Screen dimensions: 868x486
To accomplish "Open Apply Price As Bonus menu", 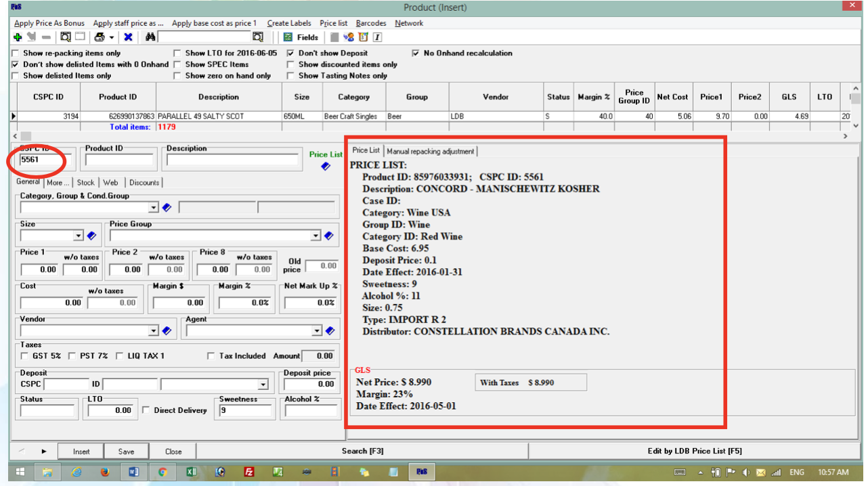I will [49, 23].
